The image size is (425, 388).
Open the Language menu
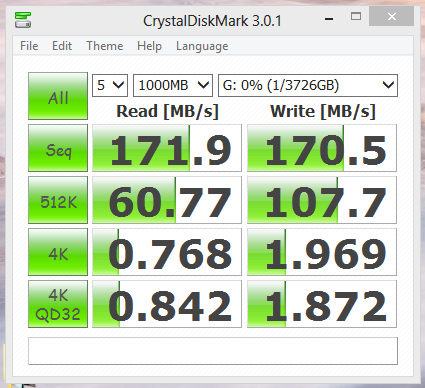pyautogui.click(x=202, y=46)
